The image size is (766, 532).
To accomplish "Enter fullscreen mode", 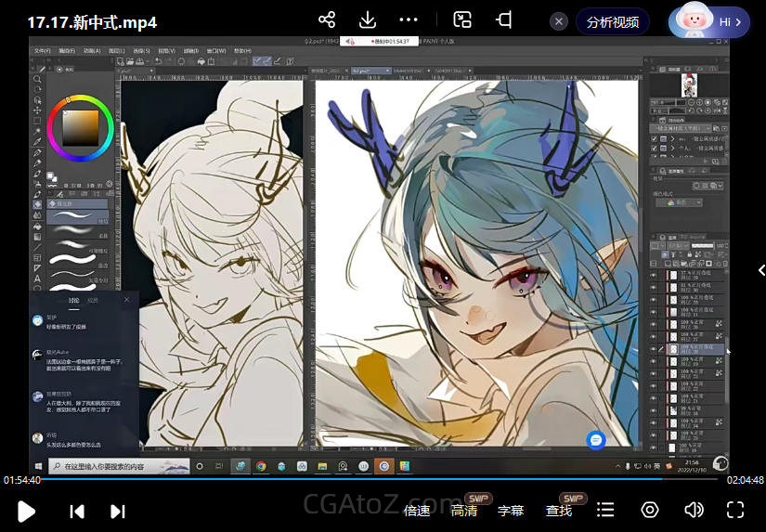I will [x=735, y=510].
